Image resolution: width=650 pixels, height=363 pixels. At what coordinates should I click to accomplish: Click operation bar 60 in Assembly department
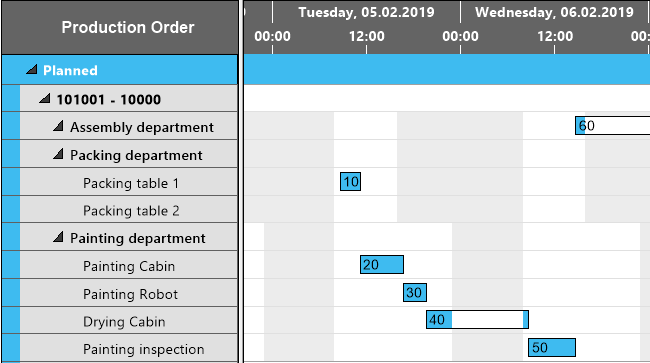(612, 125)
